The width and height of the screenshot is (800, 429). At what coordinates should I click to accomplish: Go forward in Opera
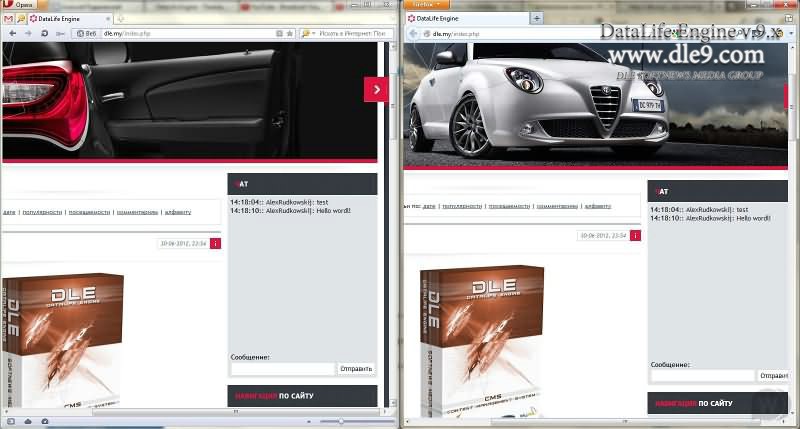pyautogui.click(x=29, y=33)
